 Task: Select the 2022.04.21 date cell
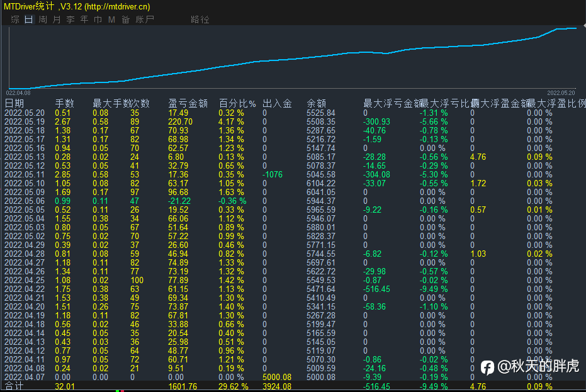point(25,298)
